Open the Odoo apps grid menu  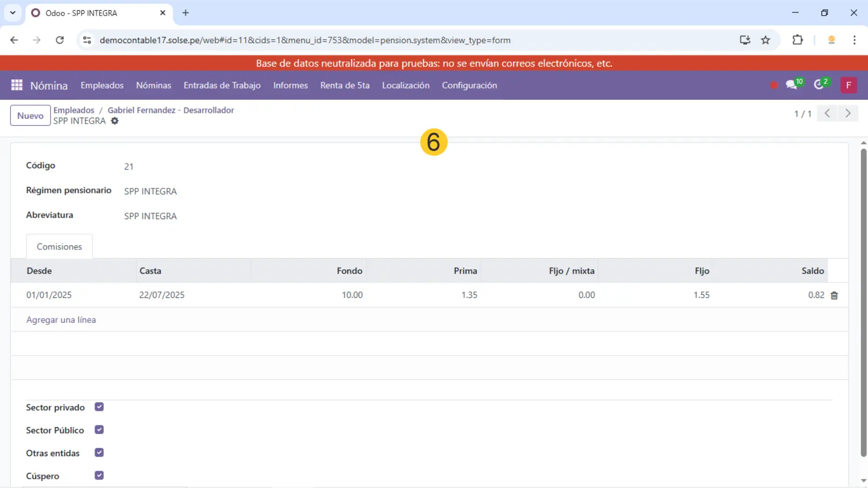(17, 85)
